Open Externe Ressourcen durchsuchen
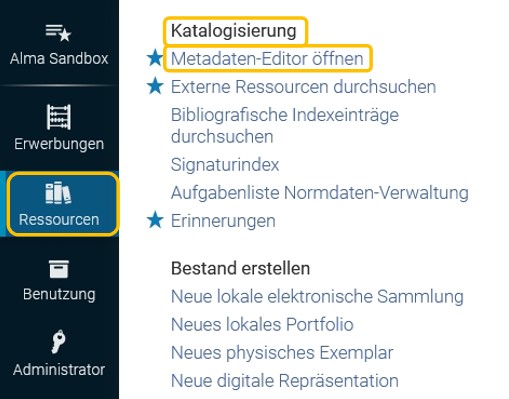Image resolution: width=509 pixels, height=399 pixels. (303, 87)
